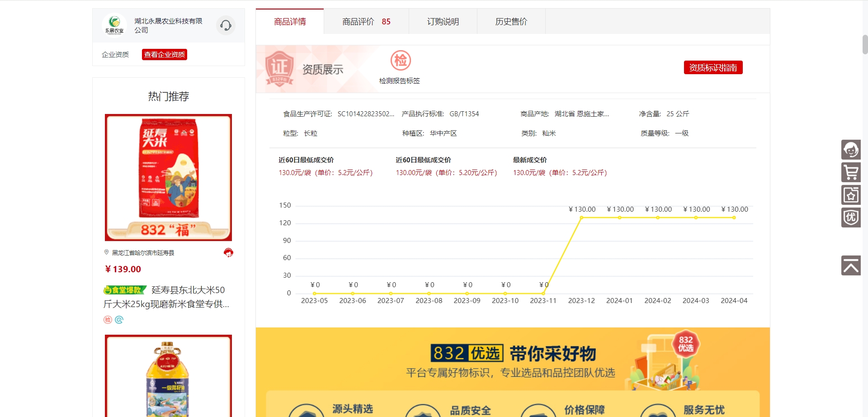Click the 服务无忧 feature label

pyautogui.click(x=704, y=410)
